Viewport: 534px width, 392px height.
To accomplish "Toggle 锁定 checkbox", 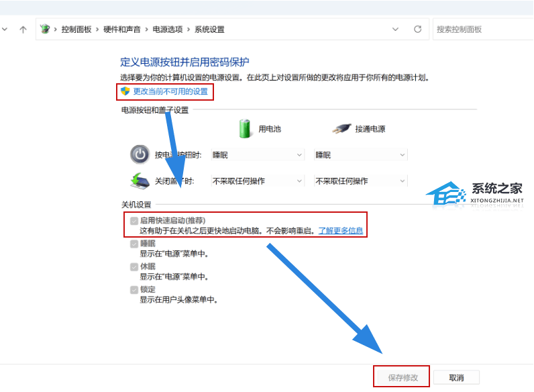I will click(x=134, y=290).
